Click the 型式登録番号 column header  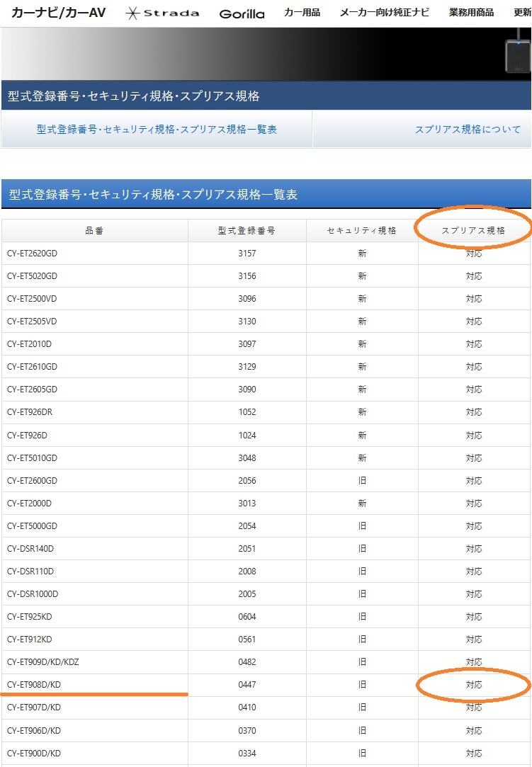(x=247, y=231)
